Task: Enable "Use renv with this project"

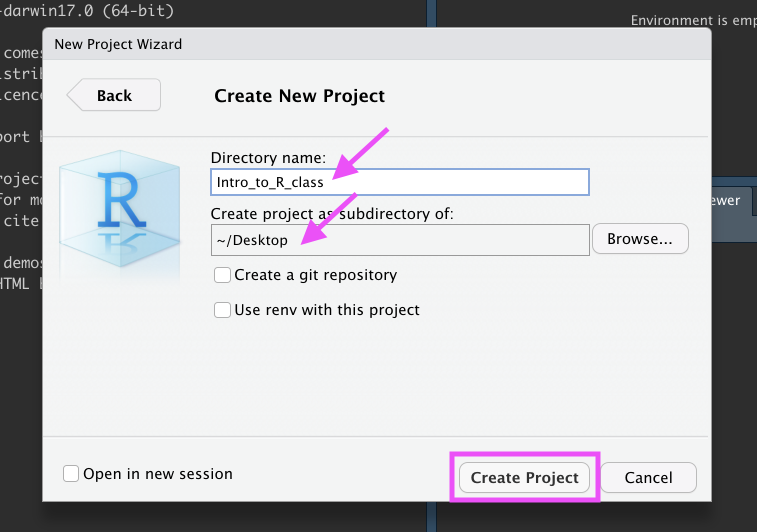Action: [222, 310]
